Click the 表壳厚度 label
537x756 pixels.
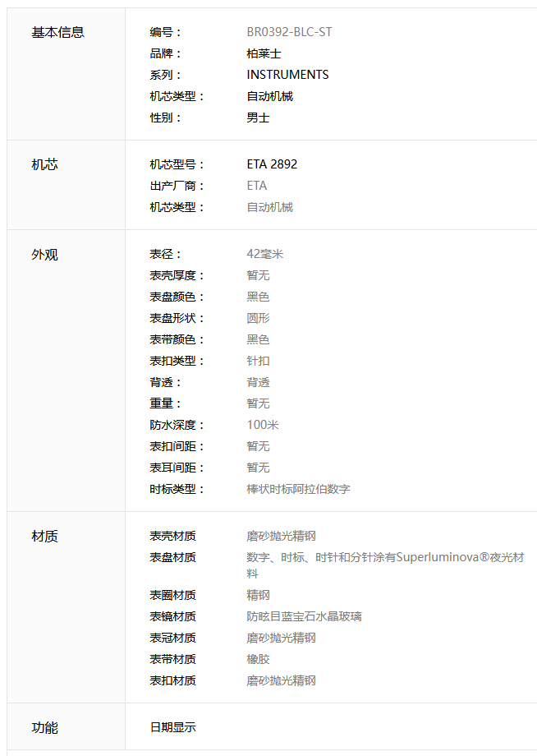click(x=177, y=275)
